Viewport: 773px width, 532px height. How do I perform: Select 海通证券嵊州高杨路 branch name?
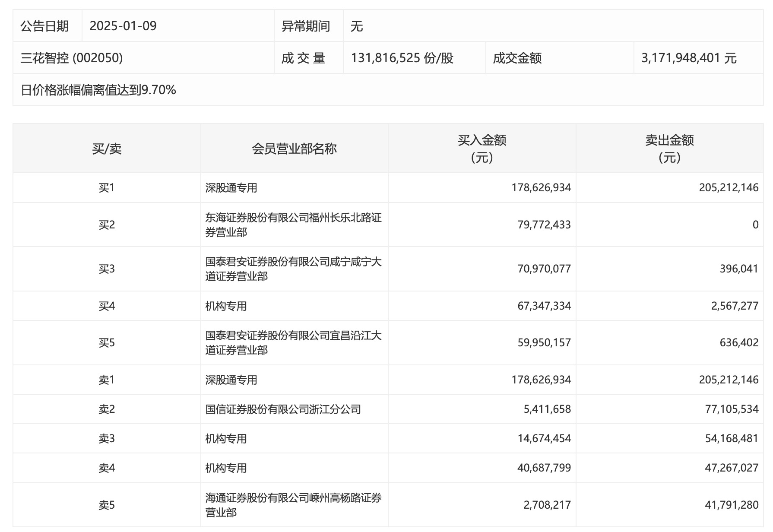pos(293,505)
